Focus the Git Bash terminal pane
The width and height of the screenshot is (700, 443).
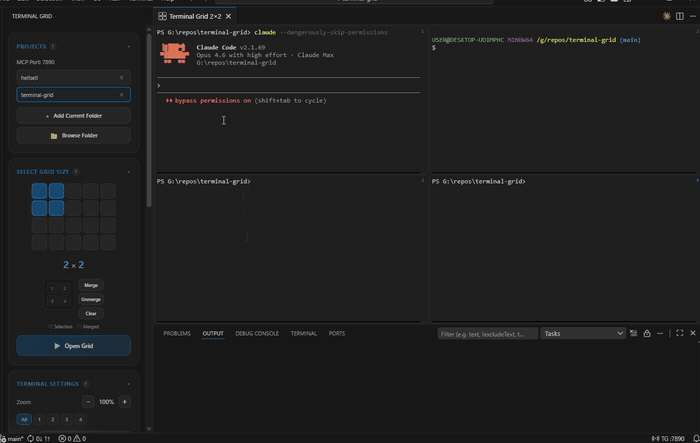pos(563,100)
